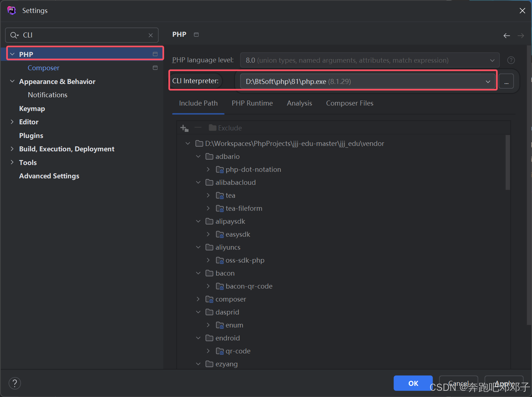
Task: Switch to the PHP Runtime tab
Action: click(x=252, y=103)
